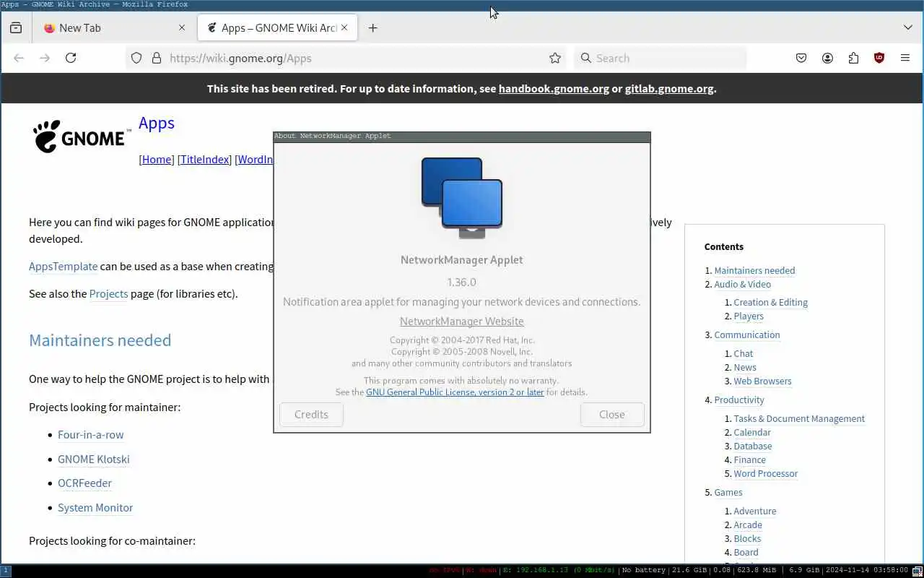Open the Apps page title link
924x578 pixels.
157,123
